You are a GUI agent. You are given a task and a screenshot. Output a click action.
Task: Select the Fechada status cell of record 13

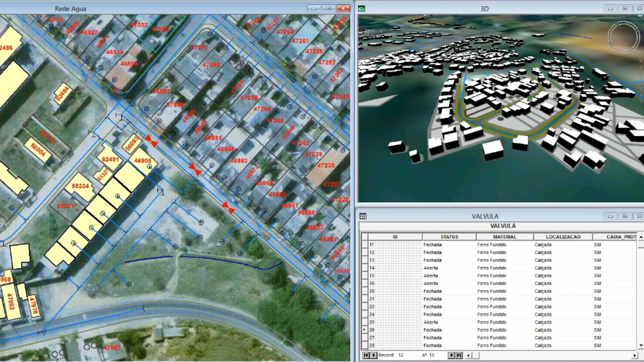(x=432, y=260)
